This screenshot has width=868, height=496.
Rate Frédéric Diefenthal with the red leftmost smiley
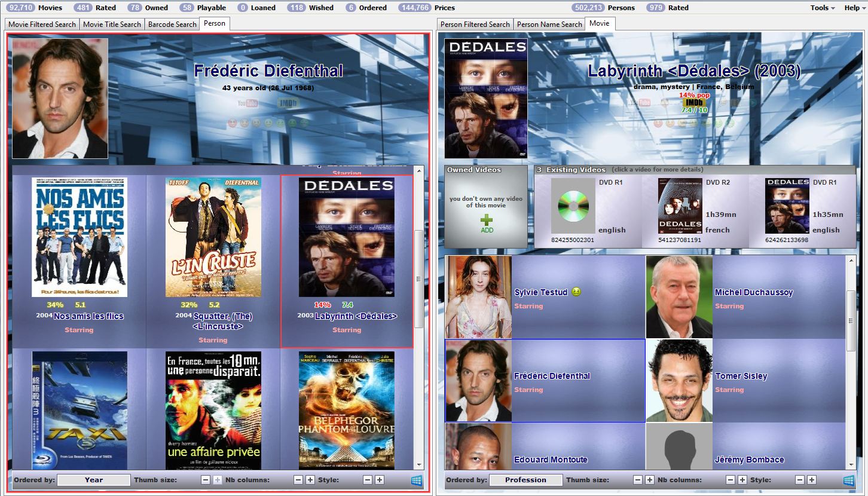tap(232, 123)
